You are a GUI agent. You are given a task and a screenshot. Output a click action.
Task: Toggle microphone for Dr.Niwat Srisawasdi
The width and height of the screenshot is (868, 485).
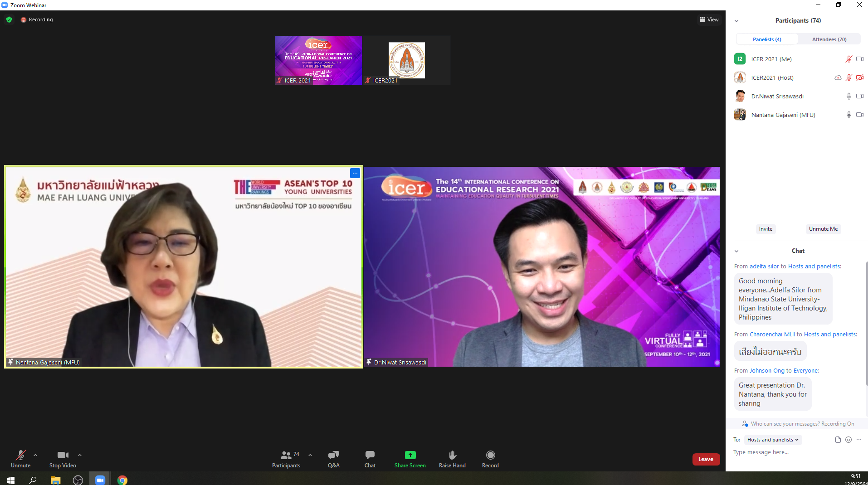pos(848,96)
